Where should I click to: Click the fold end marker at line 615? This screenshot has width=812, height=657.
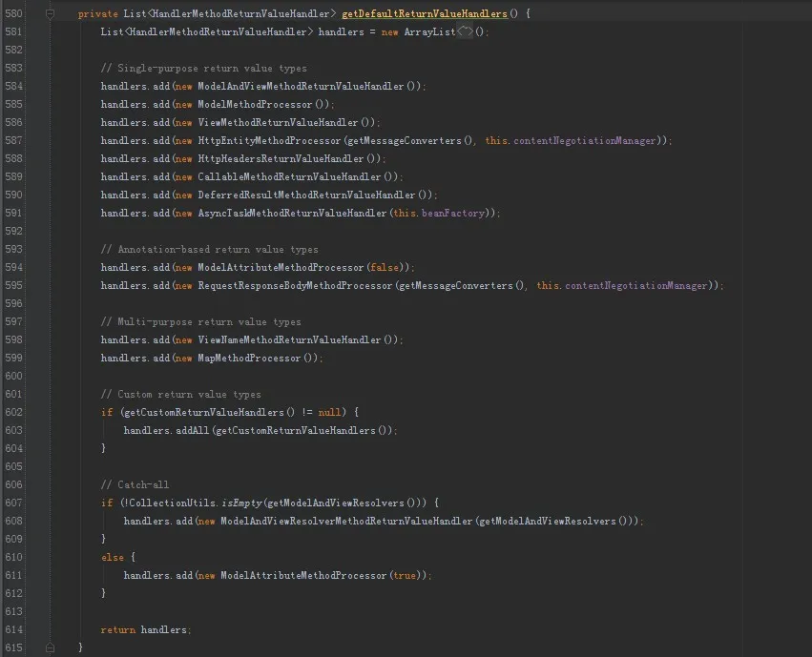(x=51, y=647)
